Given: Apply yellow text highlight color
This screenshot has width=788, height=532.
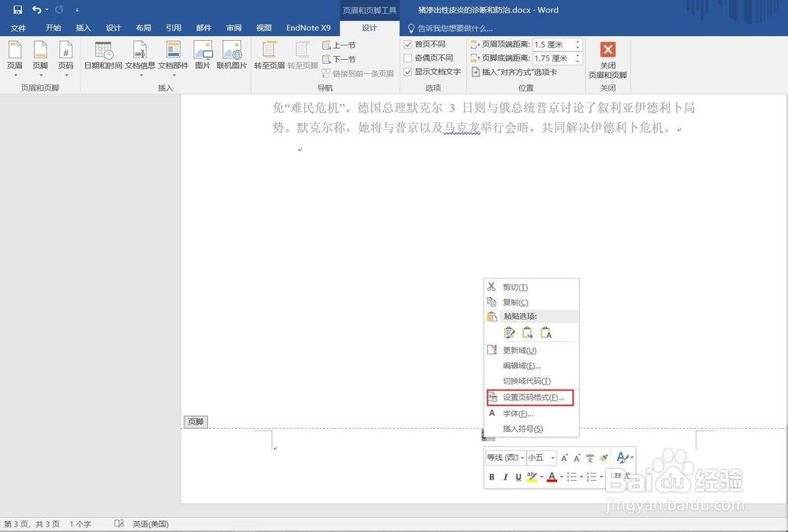Looking at the screenshot, I should (x=532, y=477).
